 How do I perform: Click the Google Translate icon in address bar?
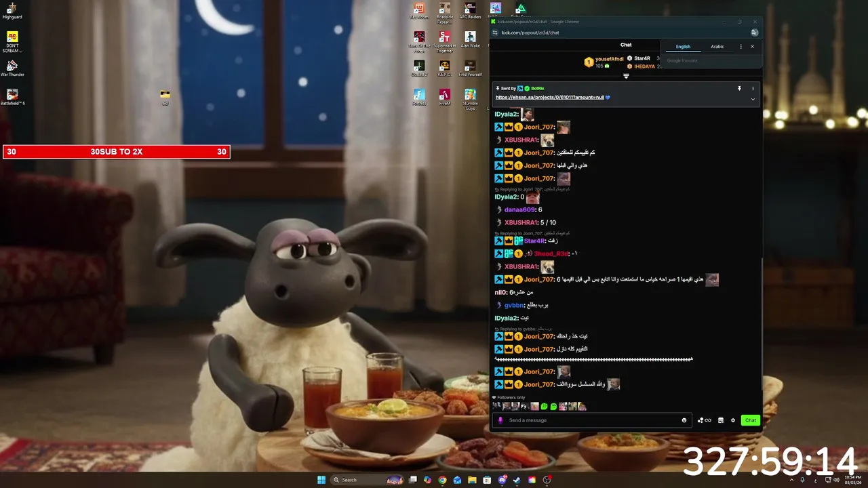pos(754,33)
